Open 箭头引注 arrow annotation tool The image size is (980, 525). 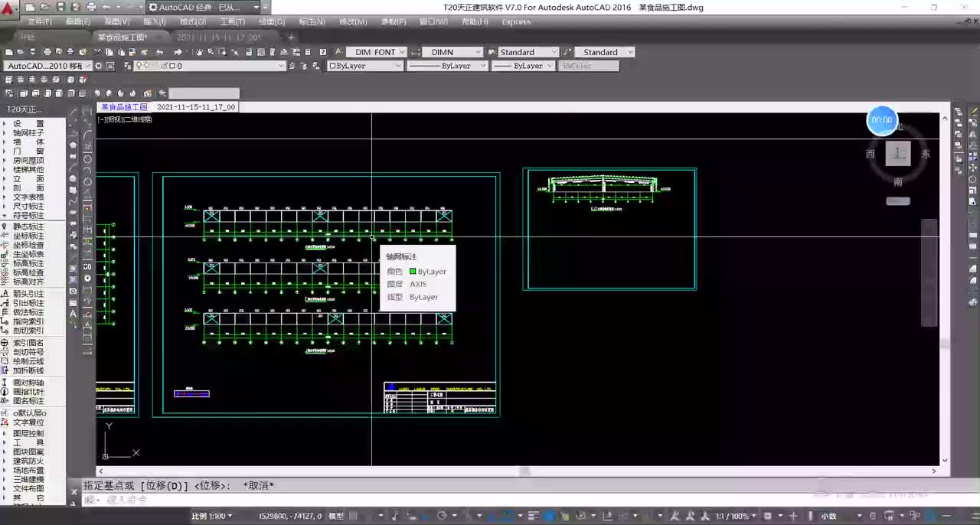(x=28, y=294)
